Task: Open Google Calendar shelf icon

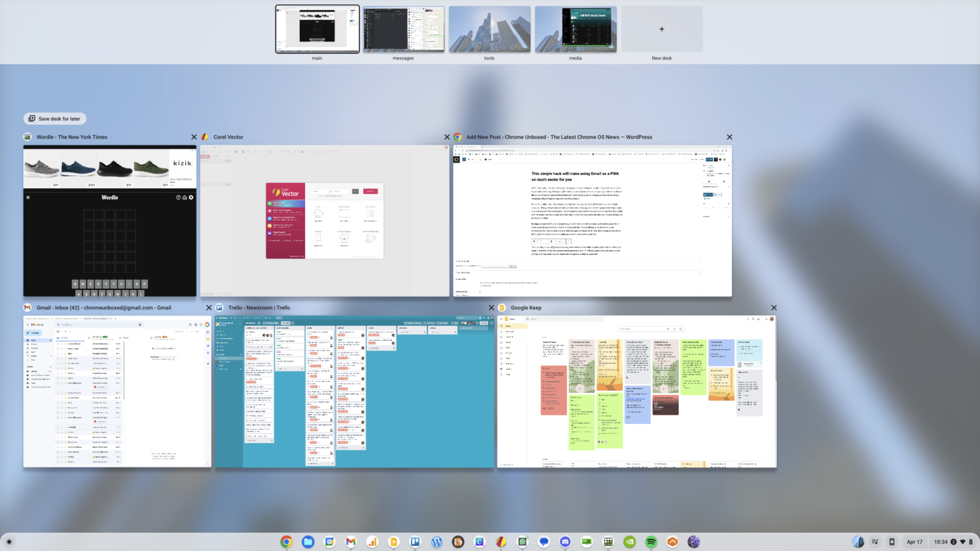Action: [x=329, y=542]
